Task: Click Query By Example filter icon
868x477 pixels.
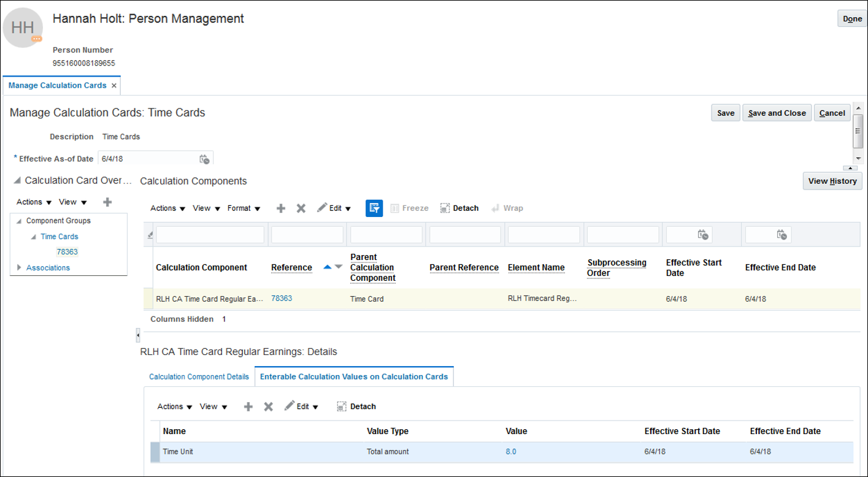Action: point(374,208)
